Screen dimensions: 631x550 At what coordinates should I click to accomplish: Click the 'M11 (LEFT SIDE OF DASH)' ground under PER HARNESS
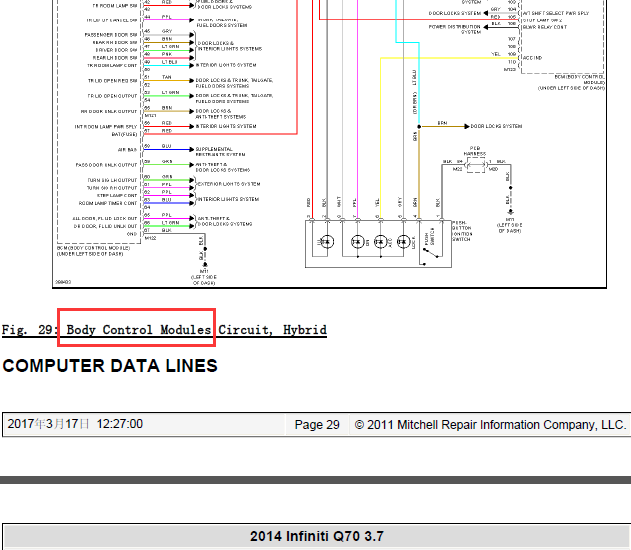(x=510, y=225)
